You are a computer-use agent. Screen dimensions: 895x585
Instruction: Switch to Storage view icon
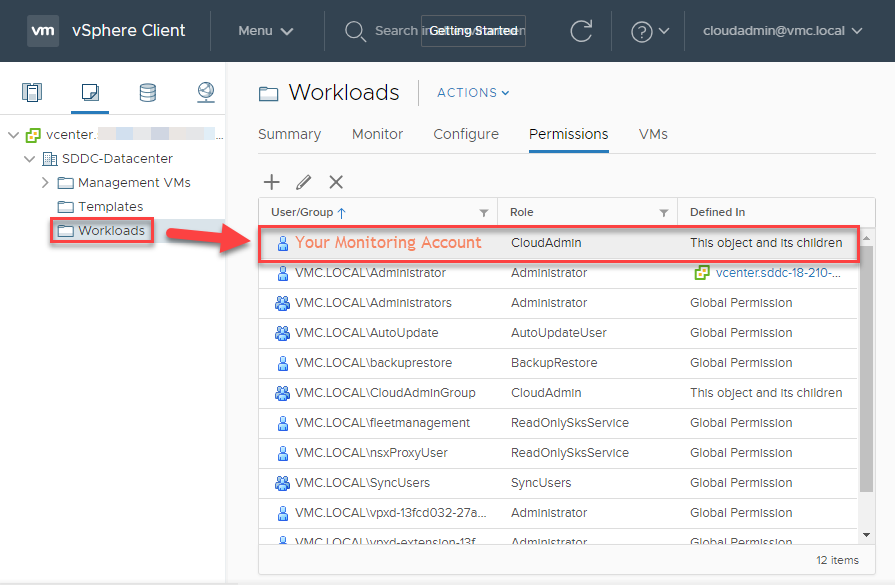[x=148, y=92]
